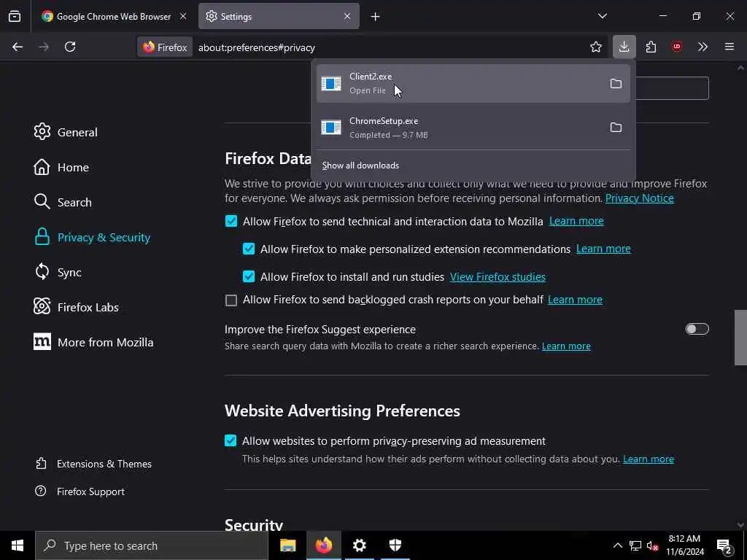
Task: Open the clock showing 8:12 AM
Action: click(684, 545)
